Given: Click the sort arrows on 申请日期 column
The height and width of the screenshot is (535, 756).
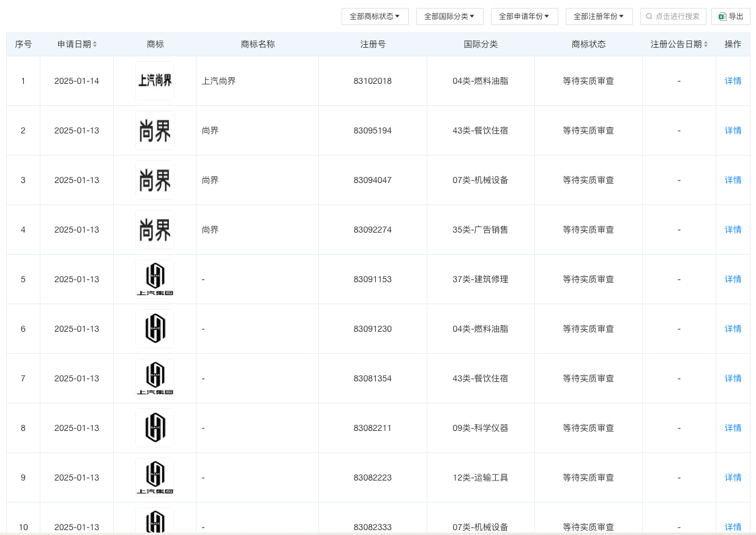Looking at the screenshot, I should point(96,44).
